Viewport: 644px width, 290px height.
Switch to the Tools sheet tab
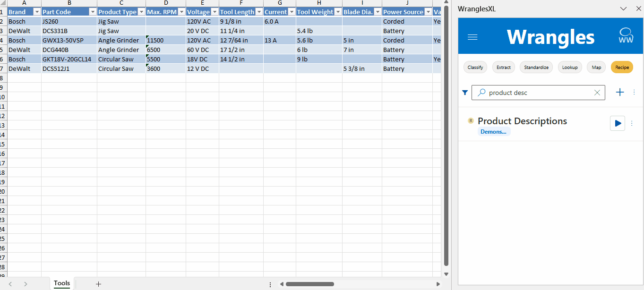(61, 283)
